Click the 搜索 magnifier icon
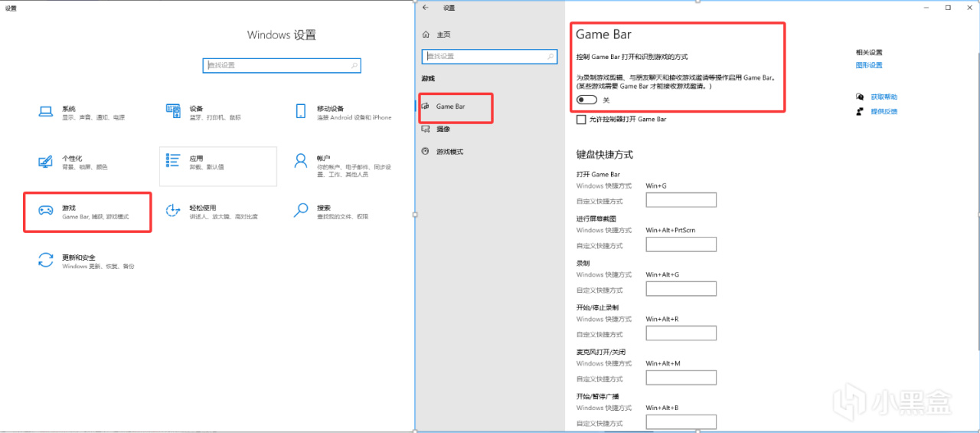 [301, 211]
